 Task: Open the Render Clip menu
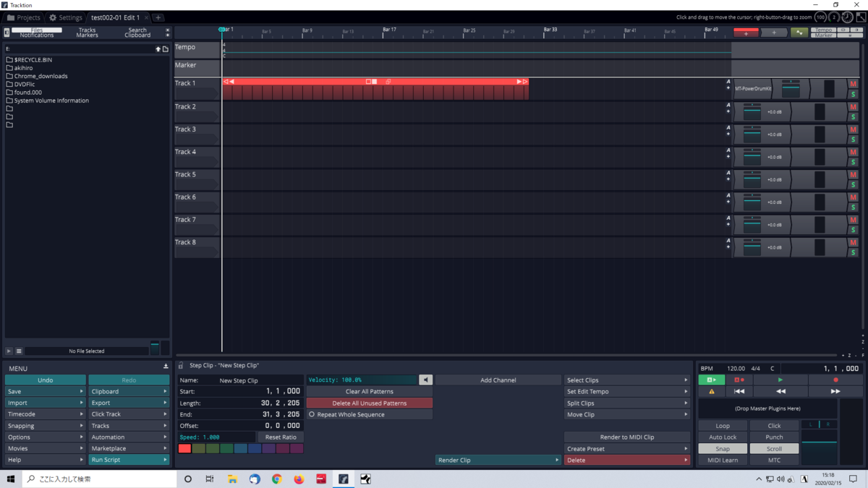click(x=498, y=460)
